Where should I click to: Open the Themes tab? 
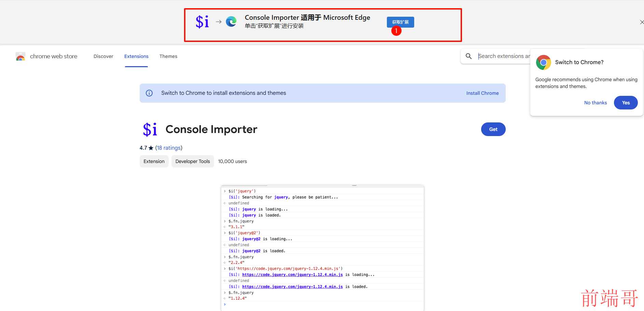click(x=168, y=56)
